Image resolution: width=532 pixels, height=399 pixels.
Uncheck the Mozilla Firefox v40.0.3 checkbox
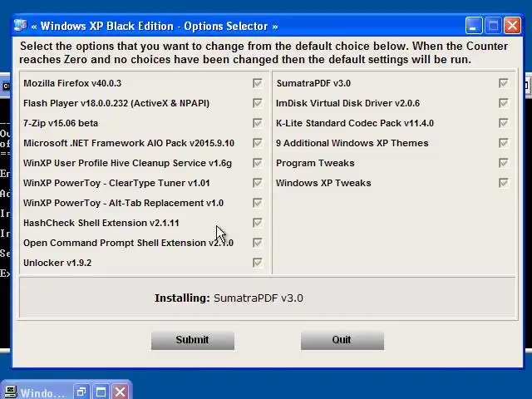click(x=258, y=83)
